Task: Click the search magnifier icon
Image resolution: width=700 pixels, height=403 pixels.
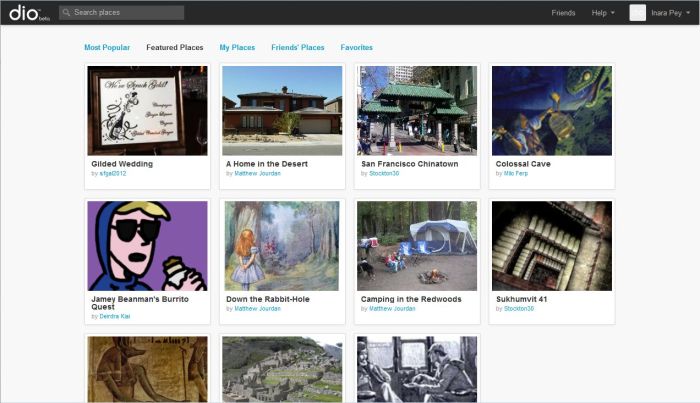Action: pos(67,13)
